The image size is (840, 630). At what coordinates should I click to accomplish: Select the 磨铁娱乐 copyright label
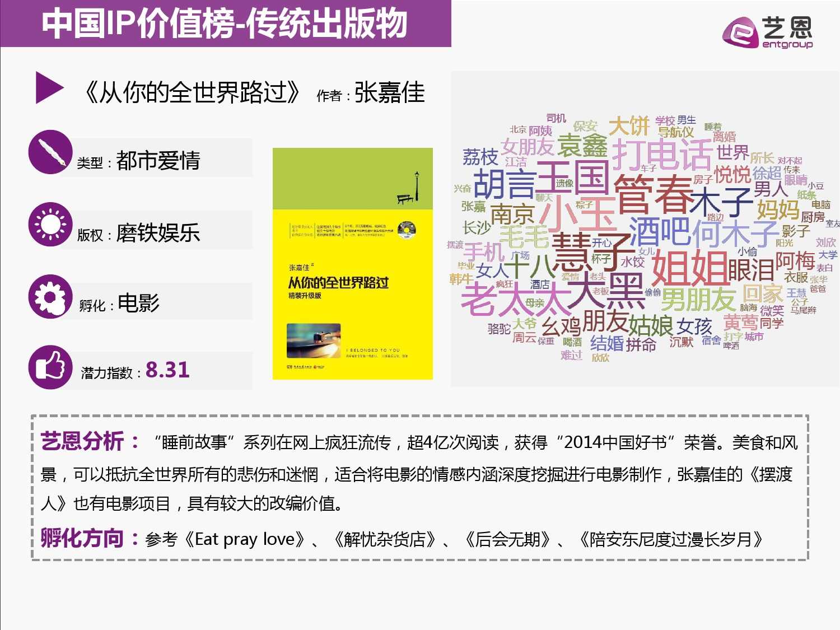pos(158,232)
